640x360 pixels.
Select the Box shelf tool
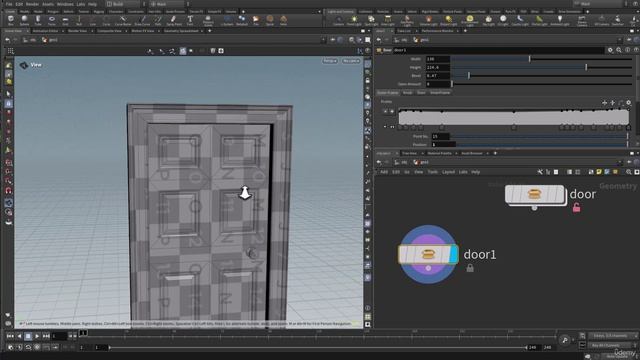coord(11,20)
